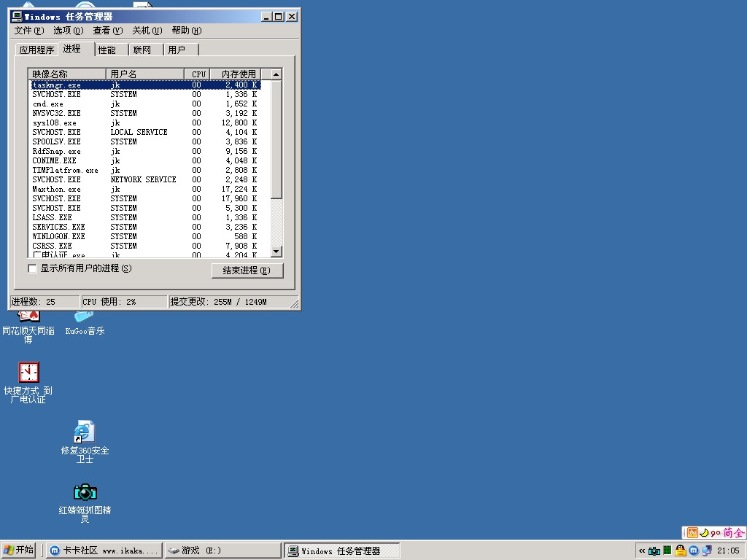Select RdfSnap.exe process row
This screenshot has width=747, height=560.
[146, 152]
